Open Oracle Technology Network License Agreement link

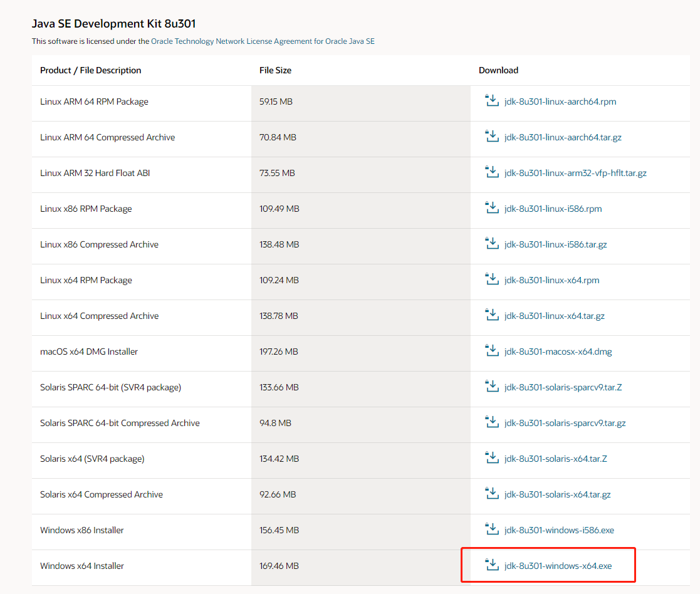263,41
